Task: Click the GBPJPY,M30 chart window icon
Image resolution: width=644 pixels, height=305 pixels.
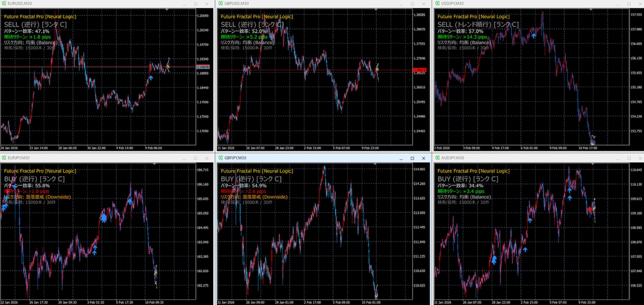Action: (221, 158)
